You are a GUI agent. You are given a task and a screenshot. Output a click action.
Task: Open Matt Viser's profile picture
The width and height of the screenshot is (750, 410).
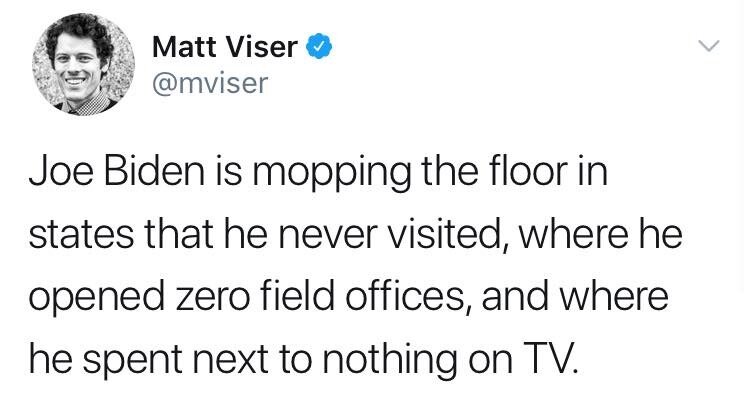[x=84, y=65]
